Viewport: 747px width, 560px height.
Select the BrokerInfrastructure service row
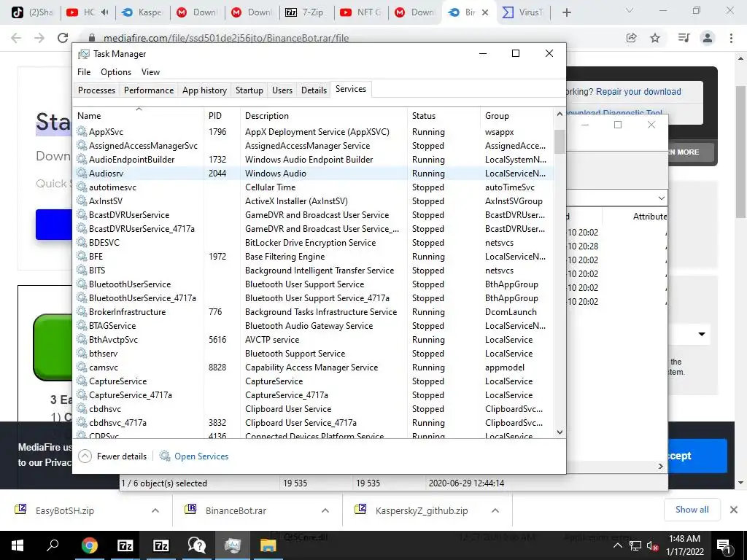click(314, 312)
